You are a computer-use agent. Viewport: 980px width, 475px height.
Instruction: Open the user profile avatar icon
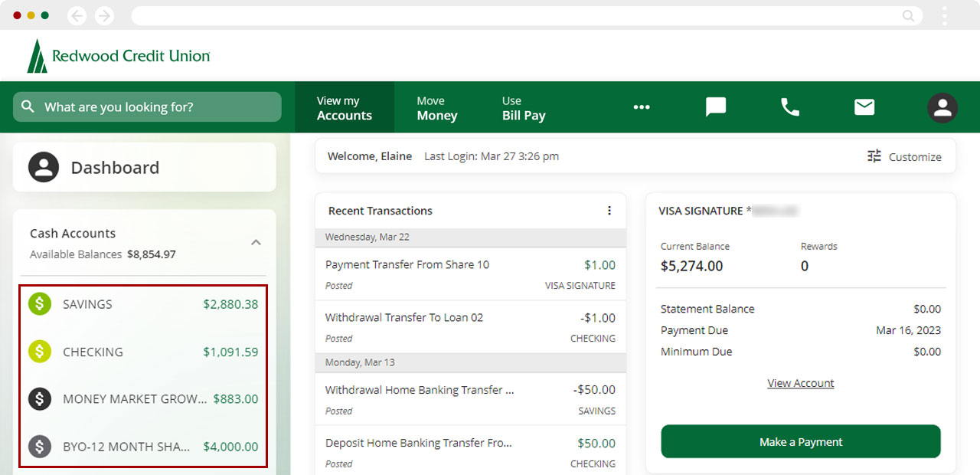tap(942, 108)
